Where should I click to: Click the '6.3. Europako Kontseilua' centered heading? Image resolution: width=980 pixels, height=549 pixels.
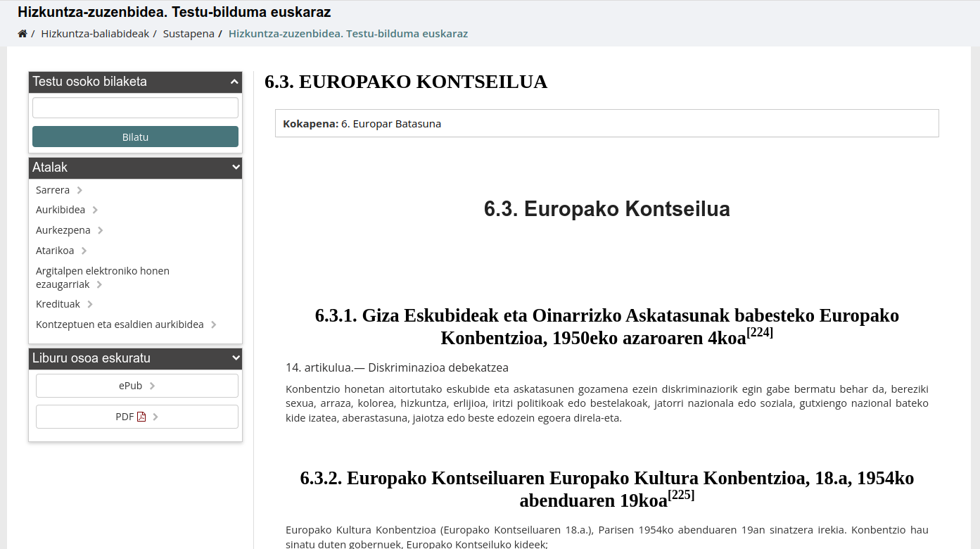point(607,209)
